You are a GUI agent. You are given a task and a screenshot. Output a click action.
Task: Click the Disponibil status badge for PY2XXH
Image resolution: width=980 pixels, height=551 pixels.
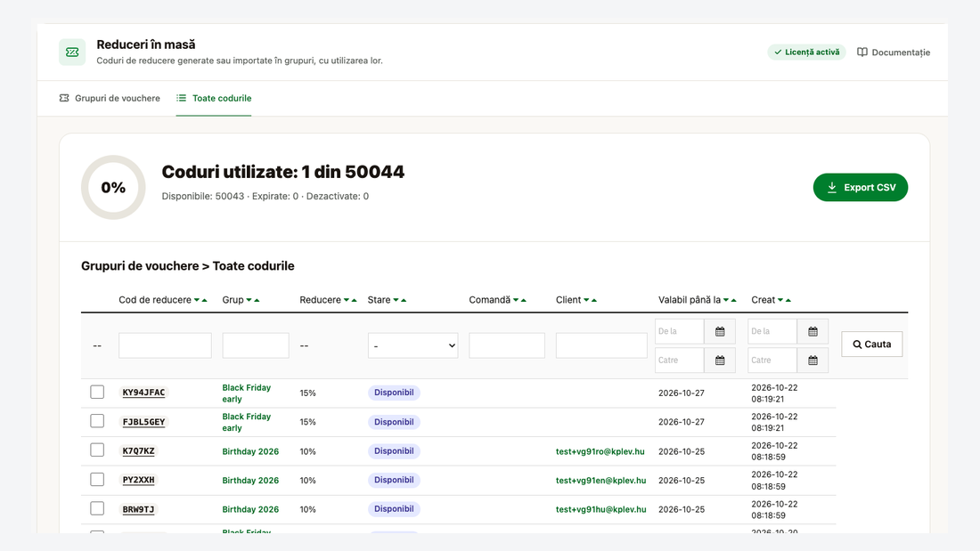pos(394,481)
